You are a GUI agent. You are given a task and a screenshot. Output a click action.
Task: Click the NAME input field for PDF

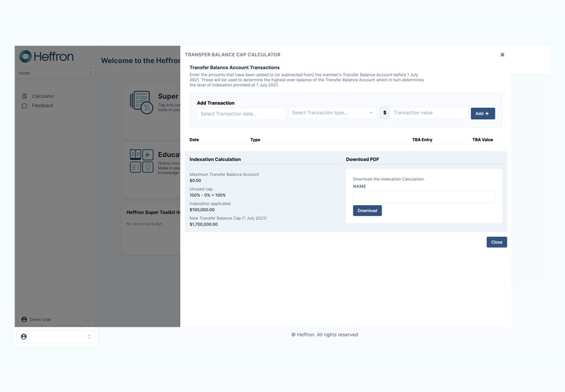point(424,196)
